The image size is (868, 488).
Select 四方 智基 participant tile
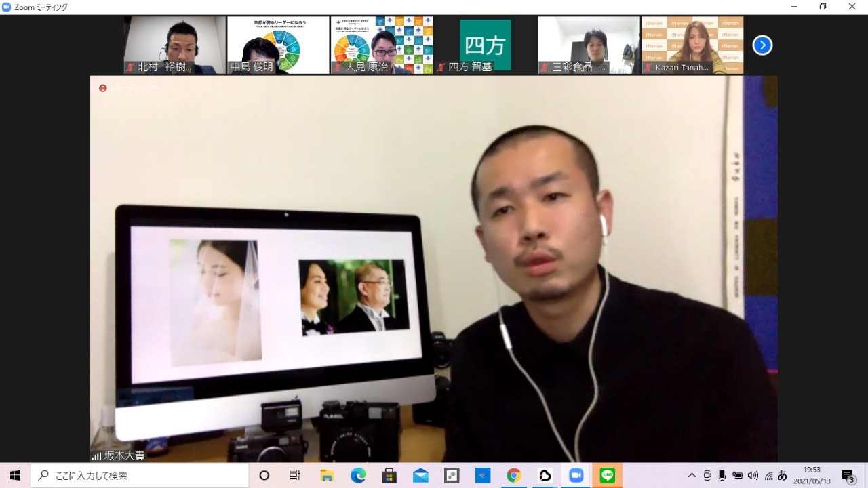click(486, 45)
